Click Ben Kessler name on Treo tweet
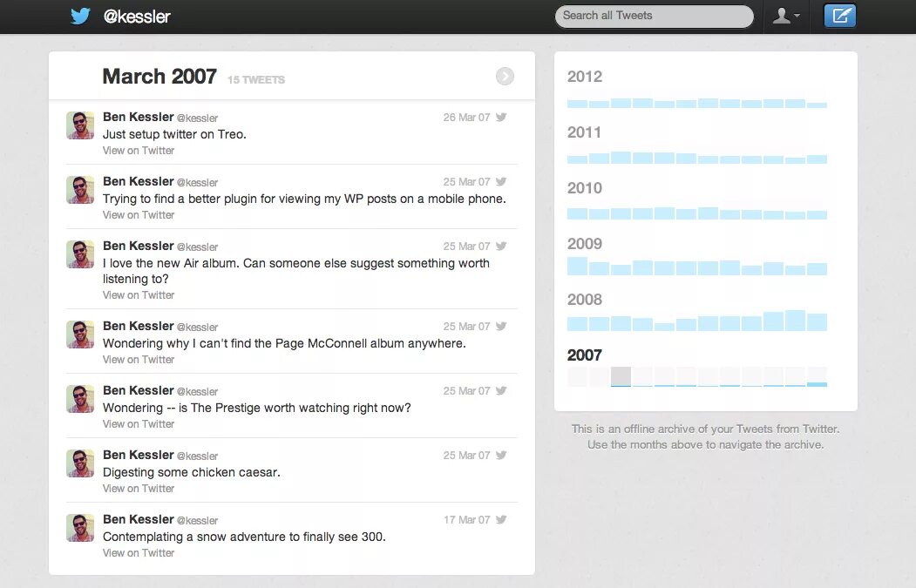Viewport: 916px width, 588px height. 139,117
